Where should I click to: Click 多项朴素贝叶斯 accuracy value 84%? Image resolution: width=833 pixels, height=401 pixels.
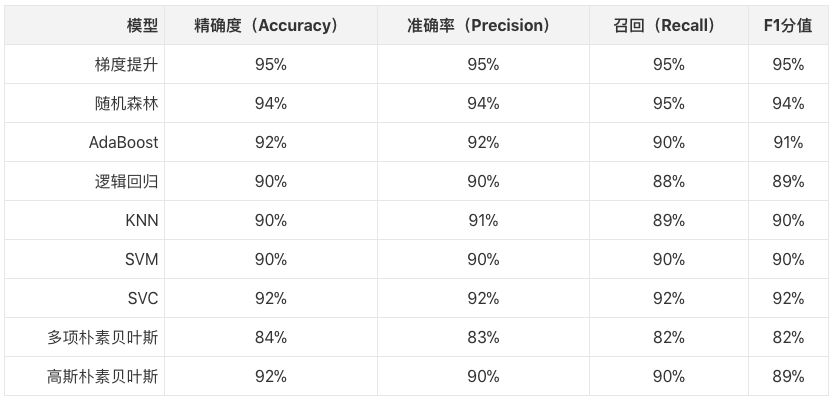(x=270, y=338)
